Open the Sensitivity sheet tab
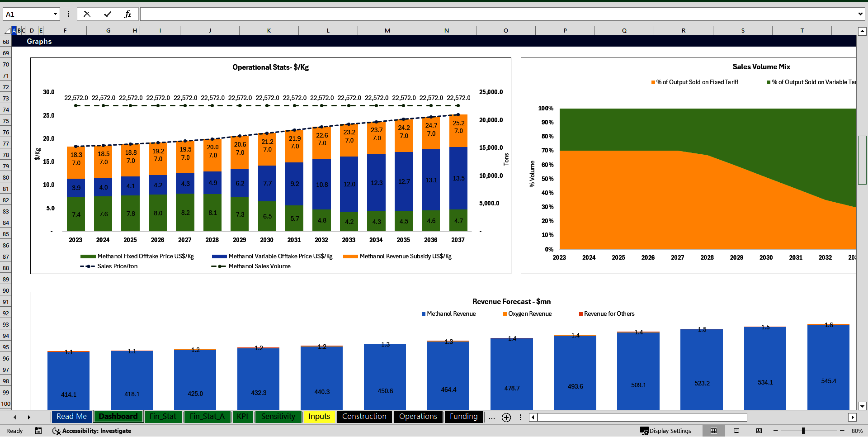 [278, 417]
